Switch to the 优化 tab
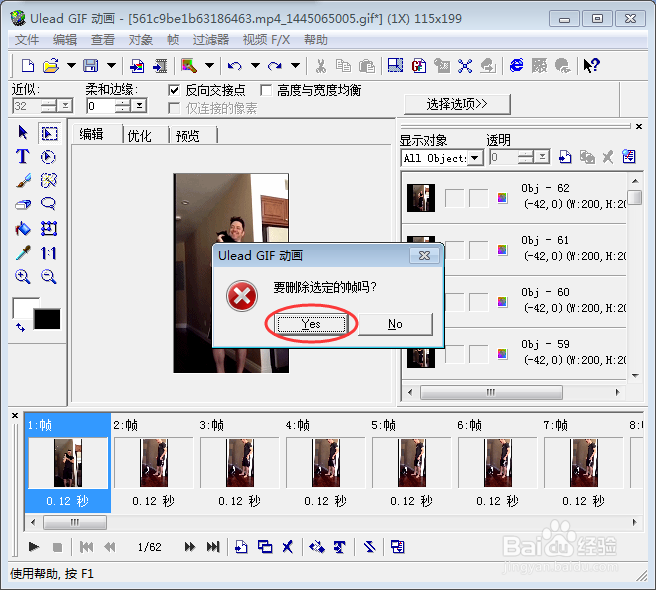The width and height of the screenshot is (656, 590). (139, 135)
